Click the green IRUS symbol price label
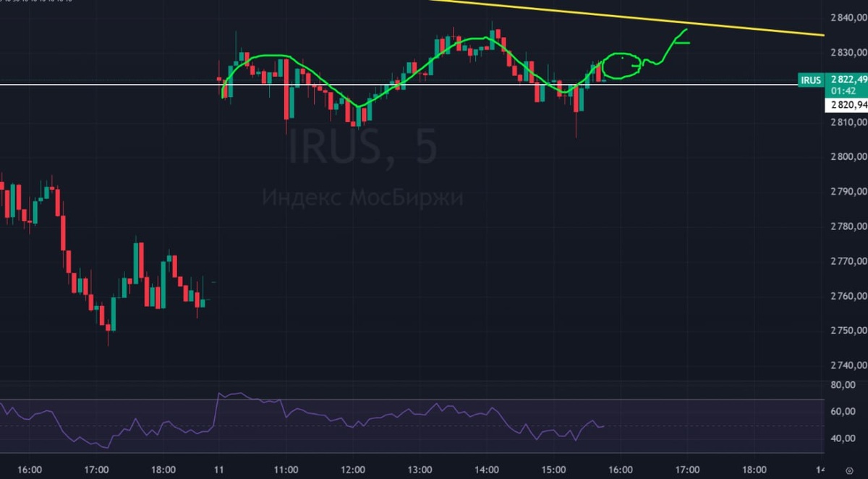This screenshot has width=868, height=479. (x=810, y=80)
